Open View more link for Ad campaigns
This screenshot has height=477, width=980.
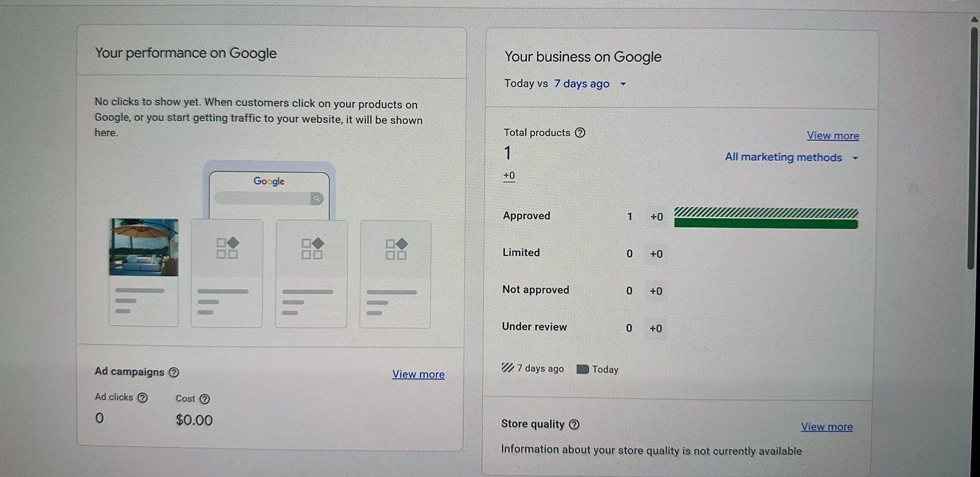click(418, 374)
